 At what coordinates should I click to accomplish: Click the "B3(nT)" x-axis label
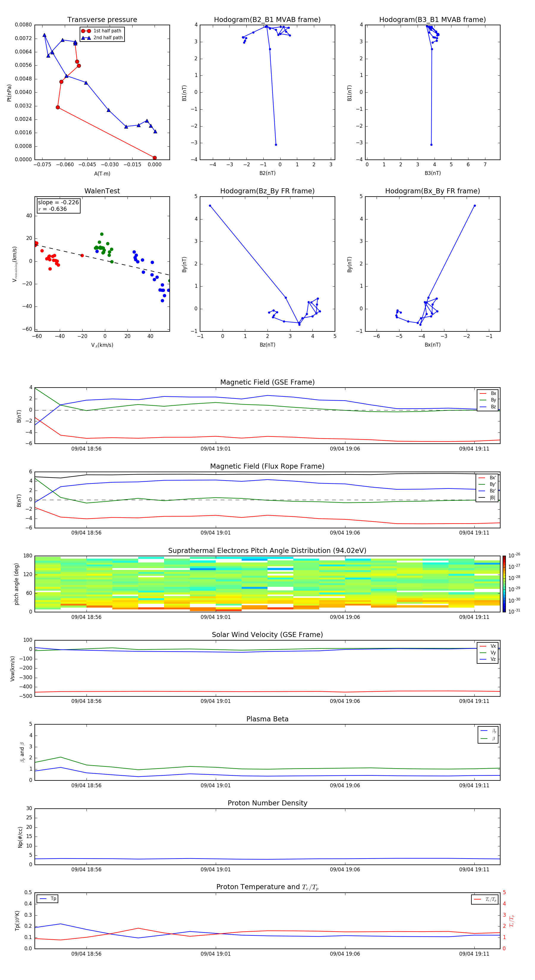(x=432, y=173)
